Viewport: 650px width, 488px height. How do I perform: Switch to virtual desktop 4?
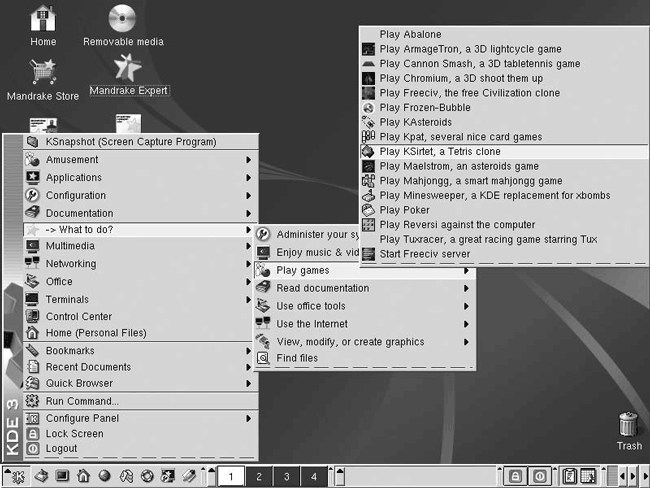coord(314,476)
